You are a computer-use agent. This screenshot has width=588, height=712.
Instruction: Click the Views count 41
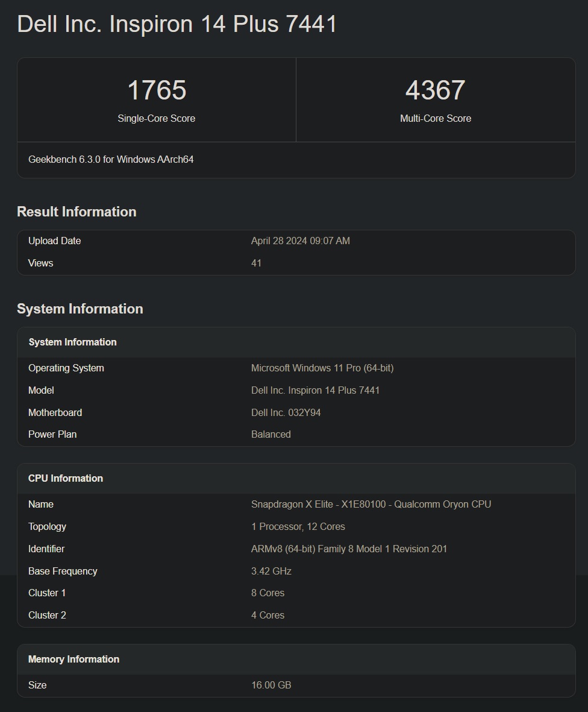click(256, 263)
